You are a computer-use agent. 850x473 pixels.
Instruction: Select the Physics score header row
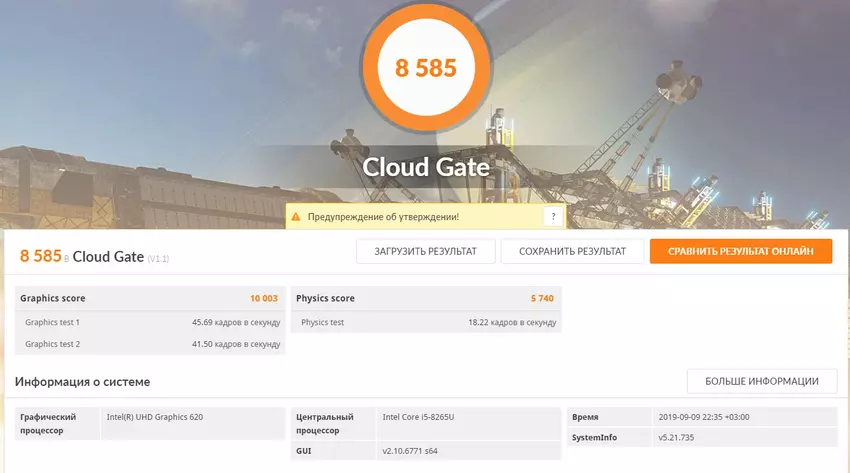[x=425, y=298]
